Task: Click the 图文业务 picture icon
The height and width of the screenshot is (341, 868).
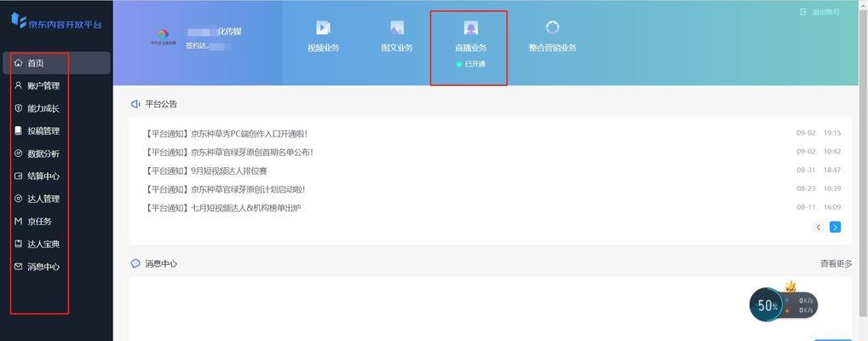Action: pyautogui.click(x=397, y=27)
